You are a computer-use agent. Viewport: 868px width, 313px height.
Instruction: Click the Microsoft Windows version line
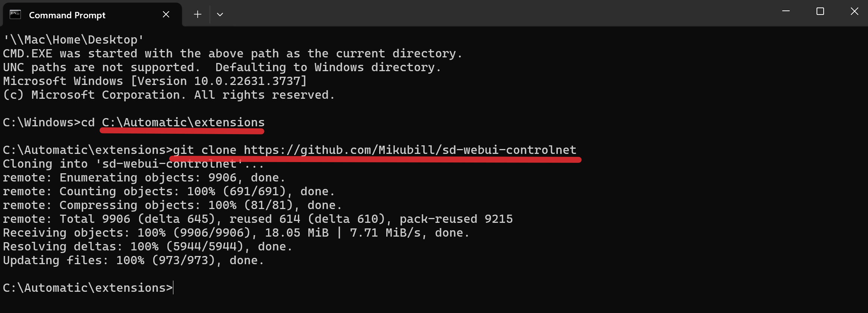click(x=154, y=81)
